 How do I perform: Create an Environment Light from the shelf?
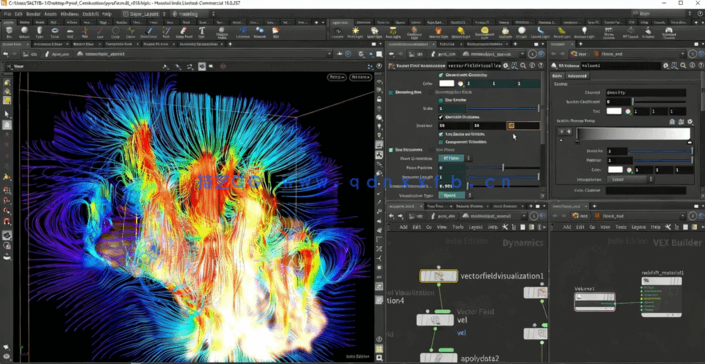[x=484, y=32]
